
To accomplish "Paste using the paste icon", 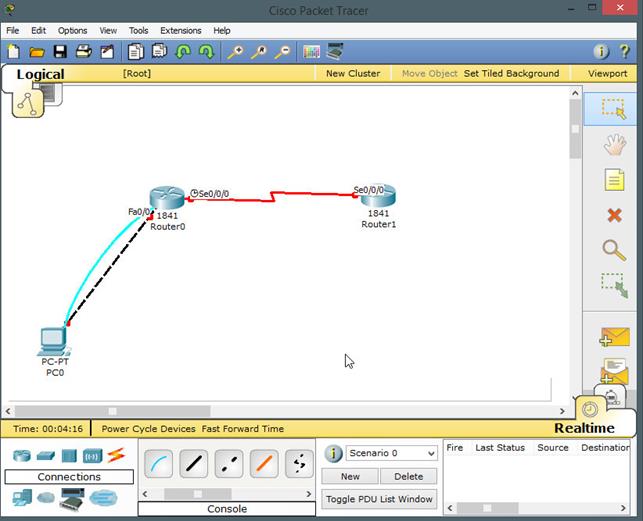I will 159,51.
